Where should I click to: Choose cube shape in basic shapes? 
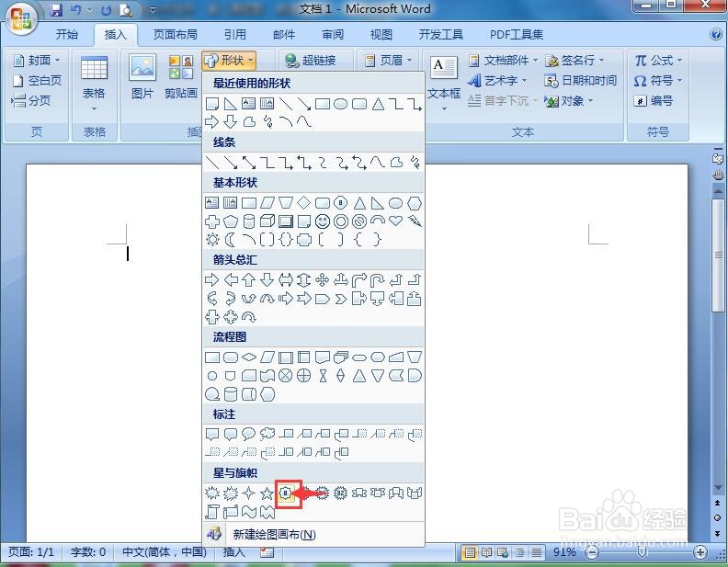[x=267, y=221]
